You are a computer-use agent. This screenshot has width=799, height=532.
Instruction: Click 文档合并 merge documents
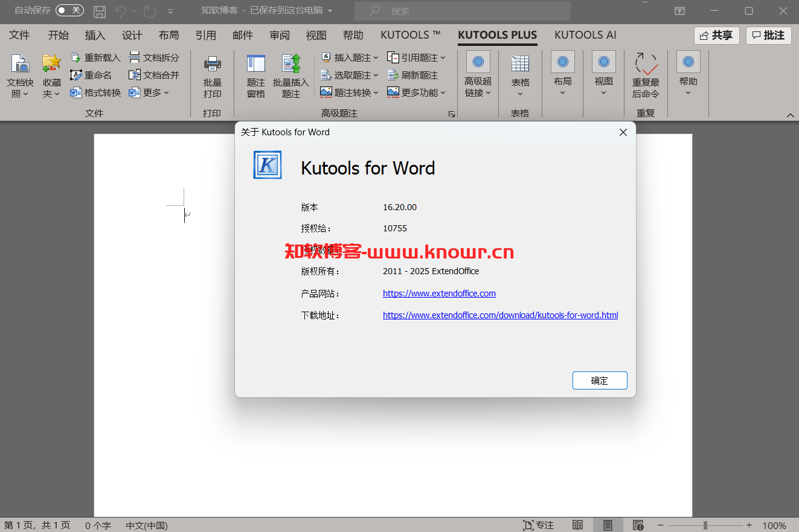(x=154, y=75)
